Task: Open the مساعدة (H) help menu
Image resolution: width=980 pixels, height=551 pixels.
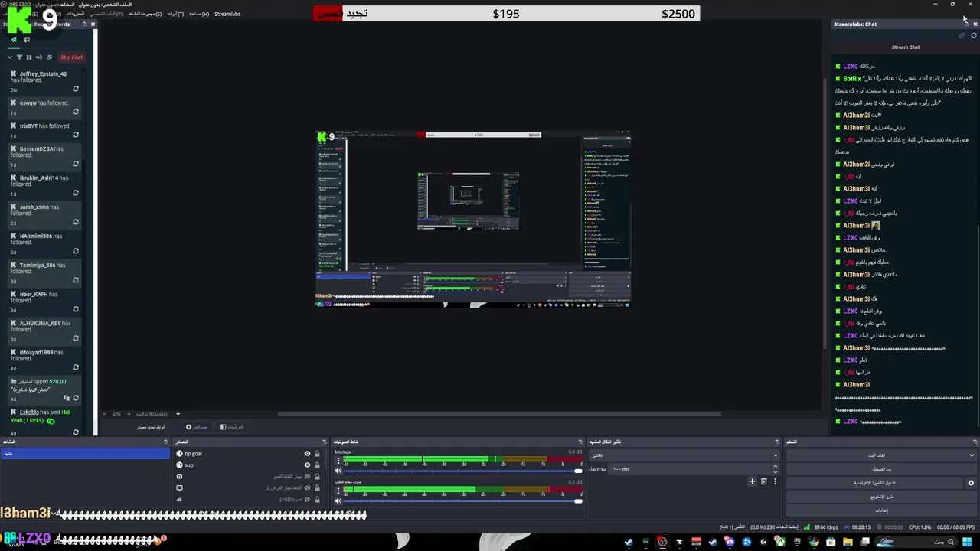Action: (x=199, y=14)
